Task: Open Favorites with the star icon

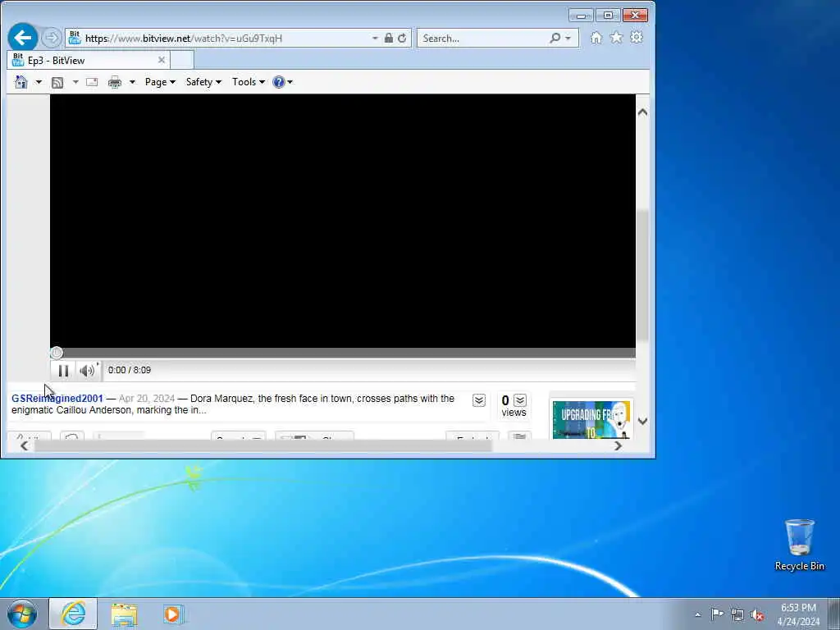Action: pyautogui.click(x=616, y=38)
